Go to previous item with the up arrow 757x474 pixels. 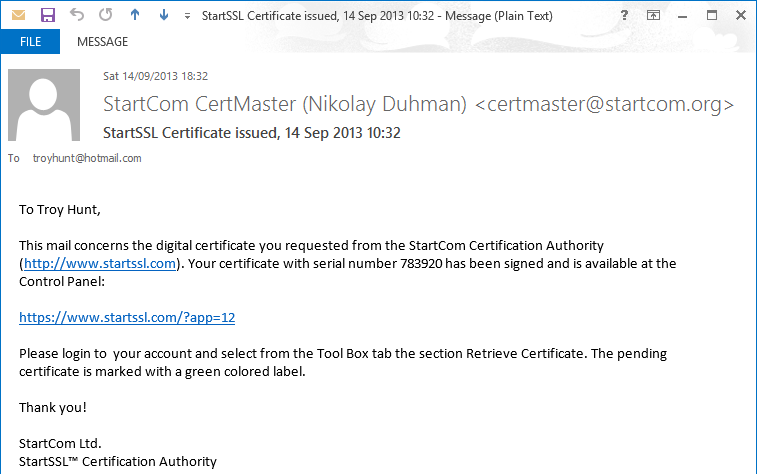click(135, 15)
